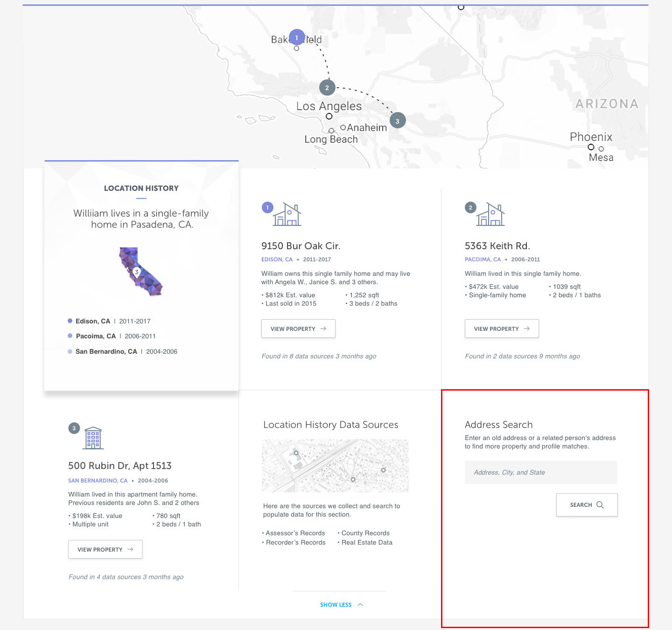Image resolution: width=672 pixels, height=630 pixels.
Task: Select the apartment building icon for 500 Rubin Dr
Action: click(x=93, y=437)
